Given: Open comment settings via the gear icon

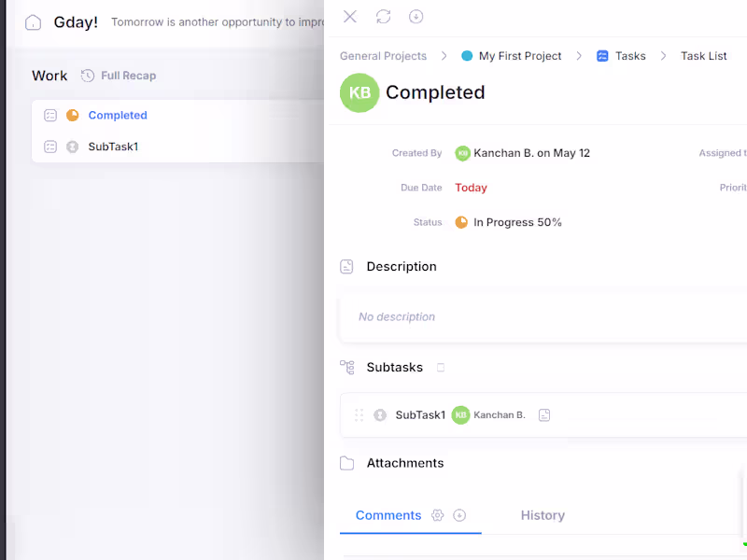Looking at the screenshot, I should click(x=437, y=514).
